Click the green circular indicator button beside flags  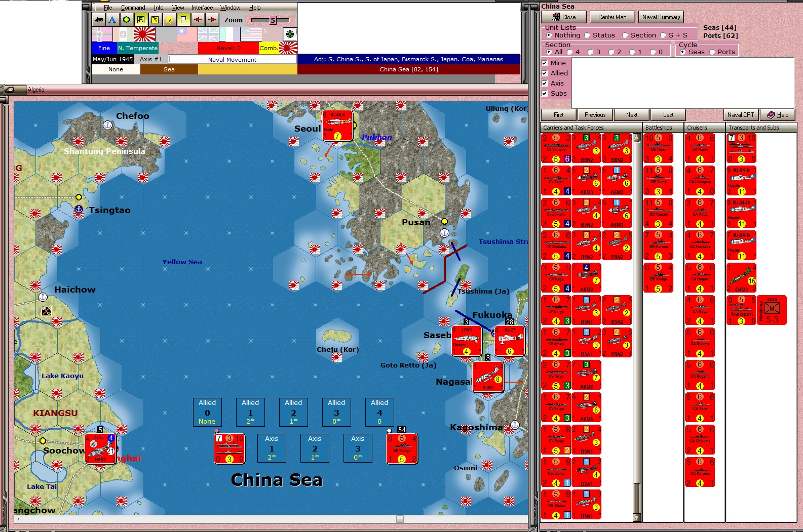tap(290, 34)
